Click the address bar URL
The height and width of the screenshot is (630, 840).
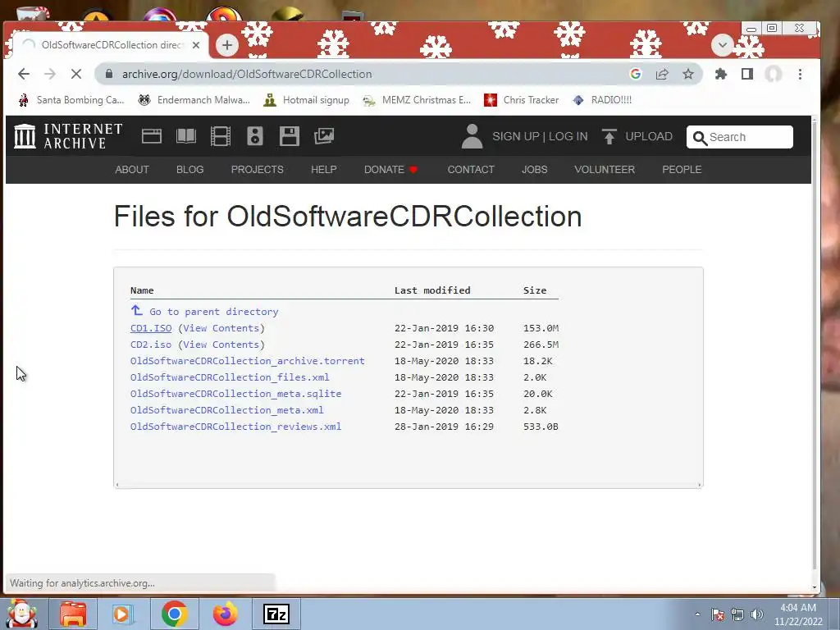247,74
